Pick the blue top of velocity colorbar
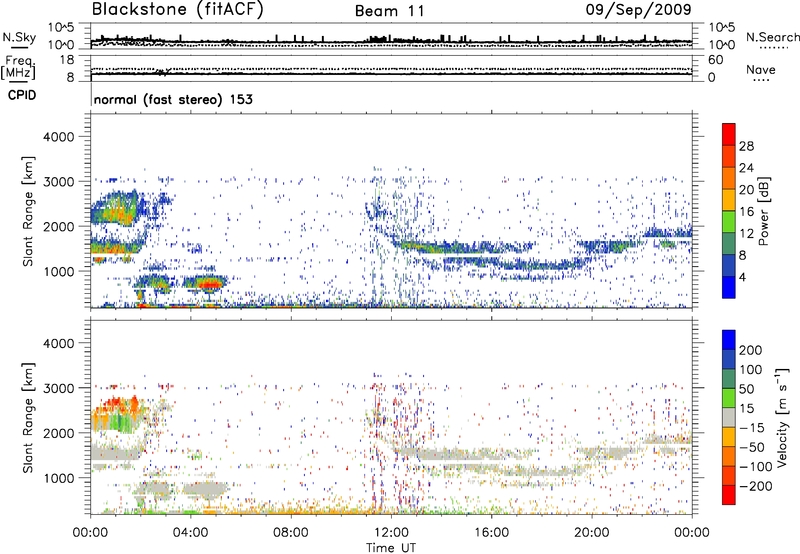This screenshot has height=554, width=800. pos(729,340)
